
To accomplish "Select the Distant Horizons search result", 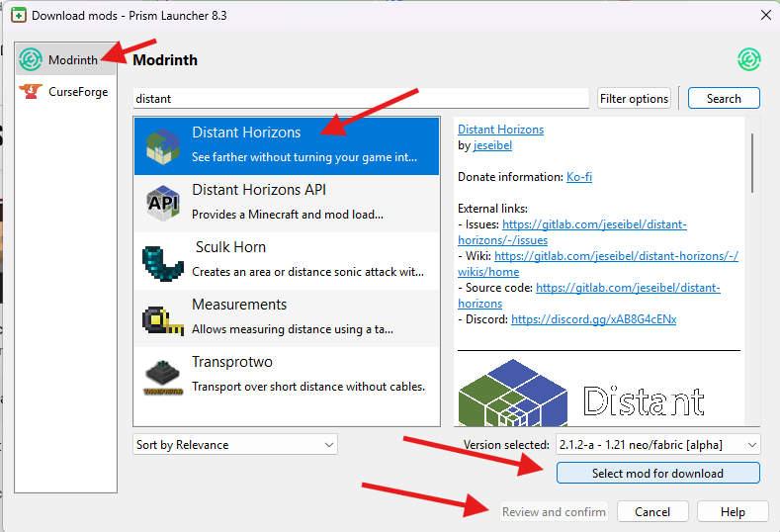I will 287,145.
